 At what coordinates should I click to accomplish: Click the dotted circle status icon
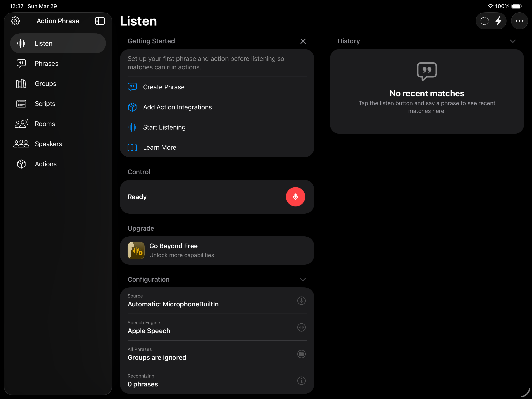coord(484,21)
